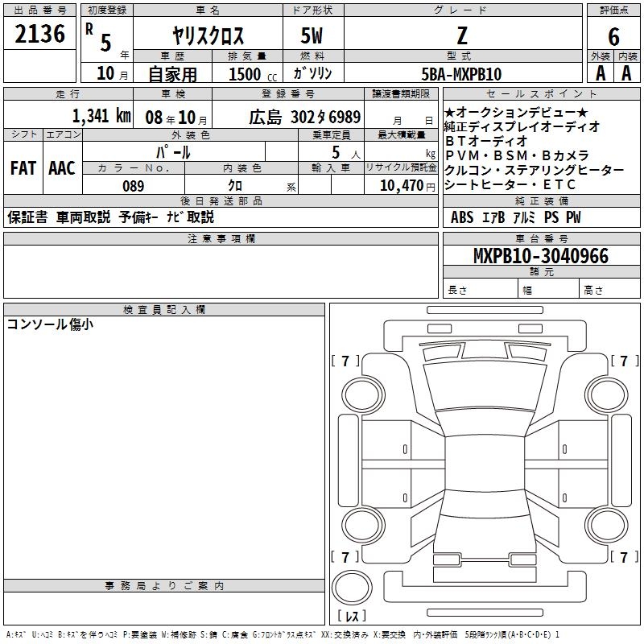This screenshot has height=644, width=644.
Task: Select 予備キー in later-shipped parts
Action: coord(138,217)
